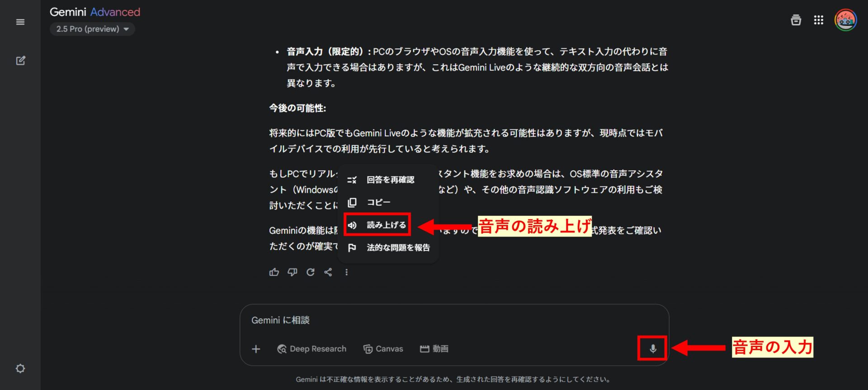Click the disclaimer text about inaccurate information

click(454, 380)
